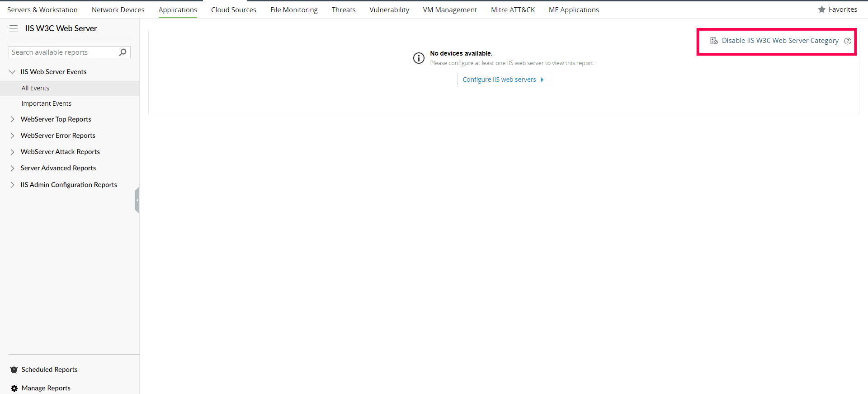Expand IIS Admin Configuration Reports
Viewport: 868px width, 394px height.
pos(12,185)
